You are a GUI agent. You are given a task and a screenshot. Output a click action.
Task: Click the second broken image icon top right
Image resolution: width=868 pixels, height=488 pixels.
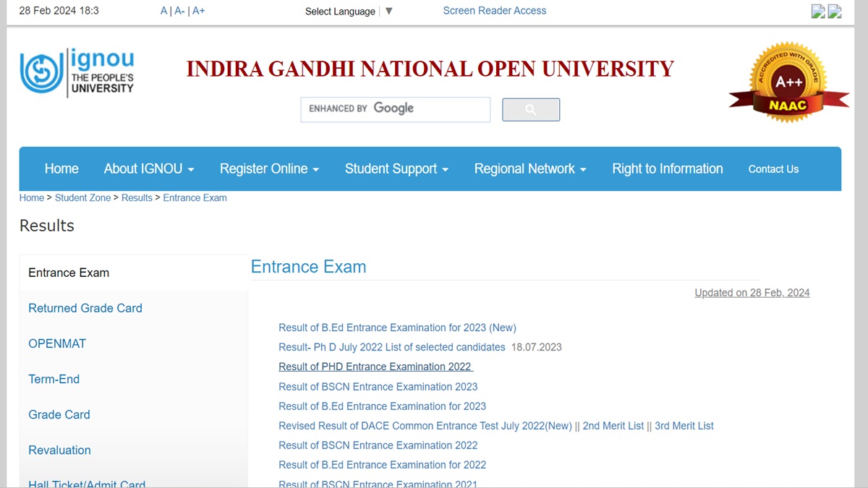coord(834,11)
